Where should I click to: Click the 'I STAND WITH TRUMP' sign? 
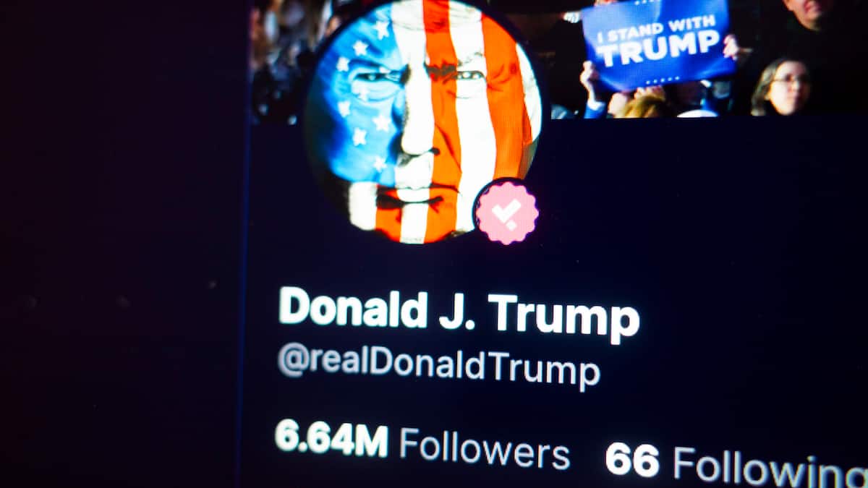coord(658,45)
